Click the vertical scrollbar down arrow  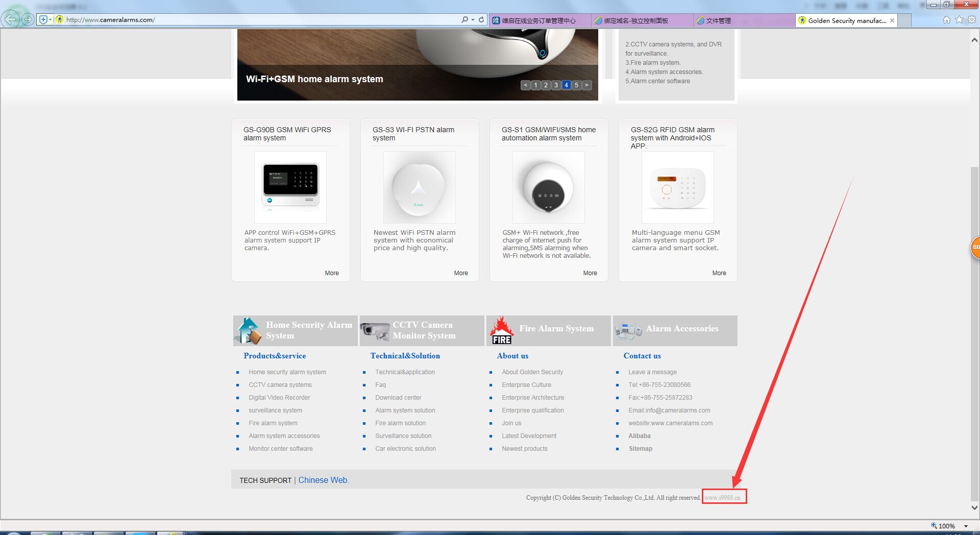coord(974,508)
